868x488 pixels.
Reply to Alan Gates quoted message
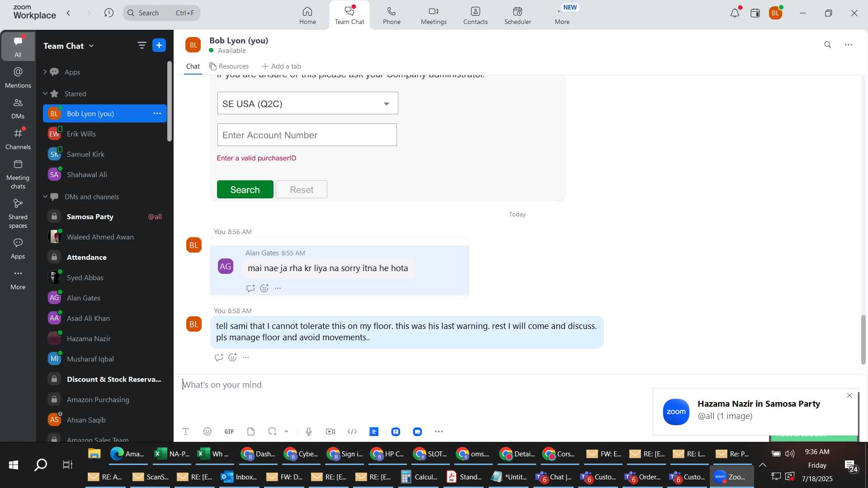click(250, 288)
